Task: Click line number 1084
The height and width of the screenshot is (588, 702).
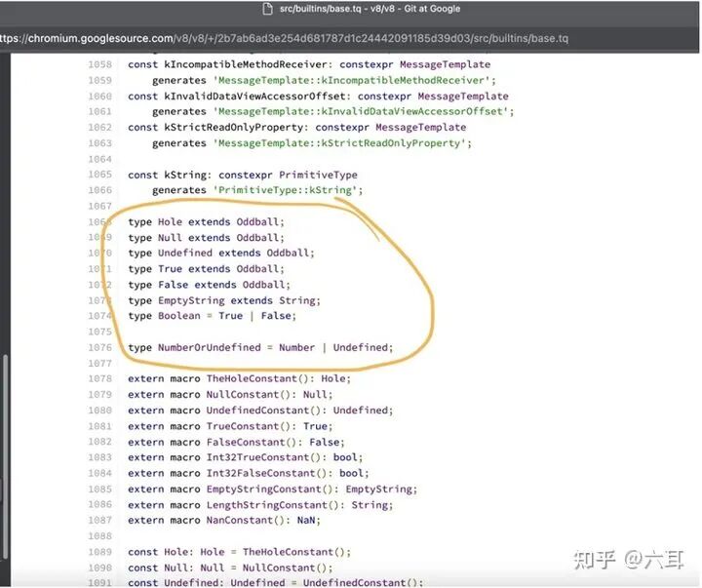Action: (x=99, y=473)
